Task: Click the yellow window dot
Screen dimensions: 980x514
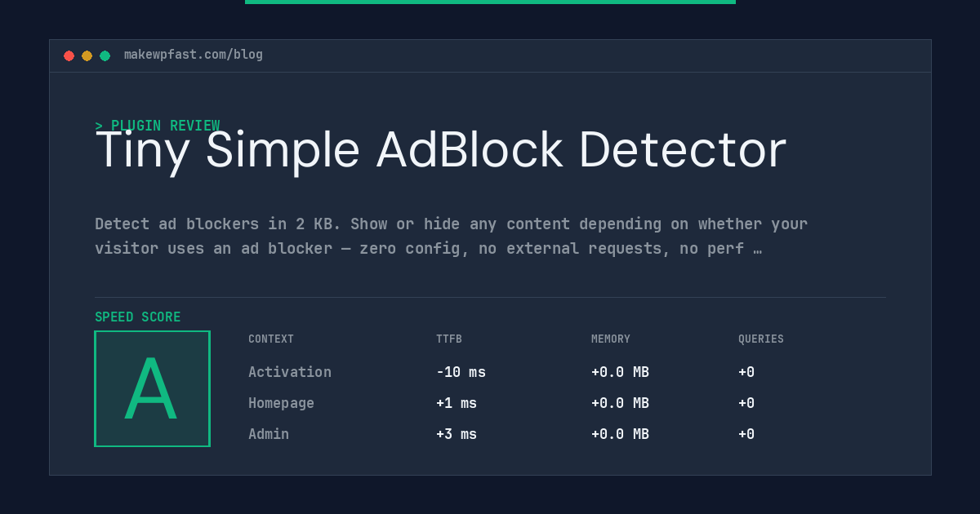Action: 87,55
